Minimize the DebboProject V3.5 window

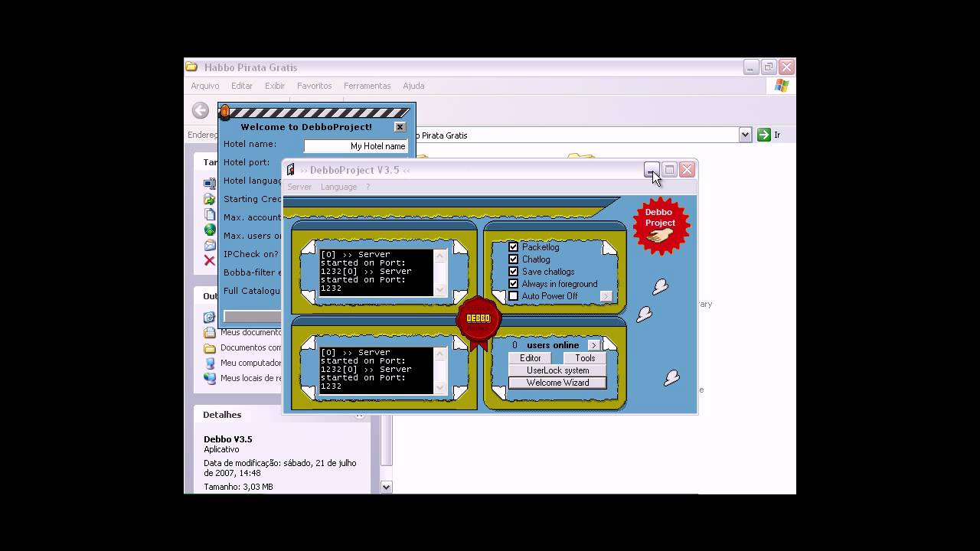click(651, 170)
